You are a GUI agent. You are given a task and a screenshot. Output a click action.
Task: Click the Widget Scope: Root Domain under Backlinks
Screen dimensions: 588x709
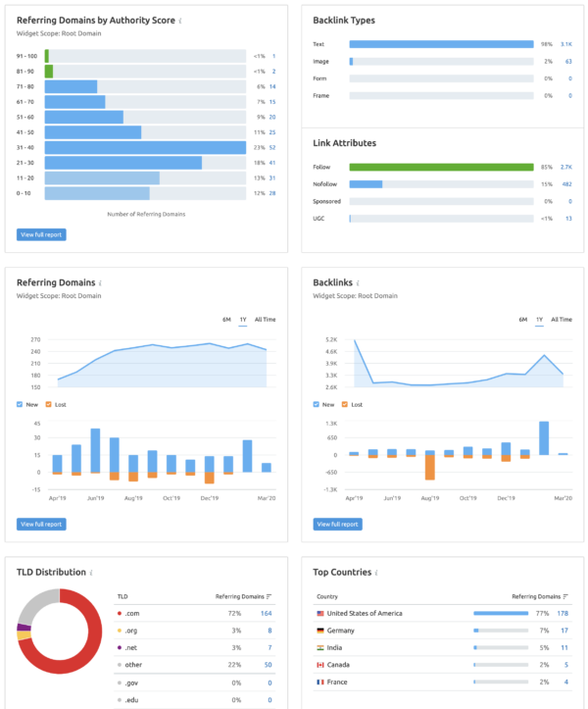pos(355,296)
